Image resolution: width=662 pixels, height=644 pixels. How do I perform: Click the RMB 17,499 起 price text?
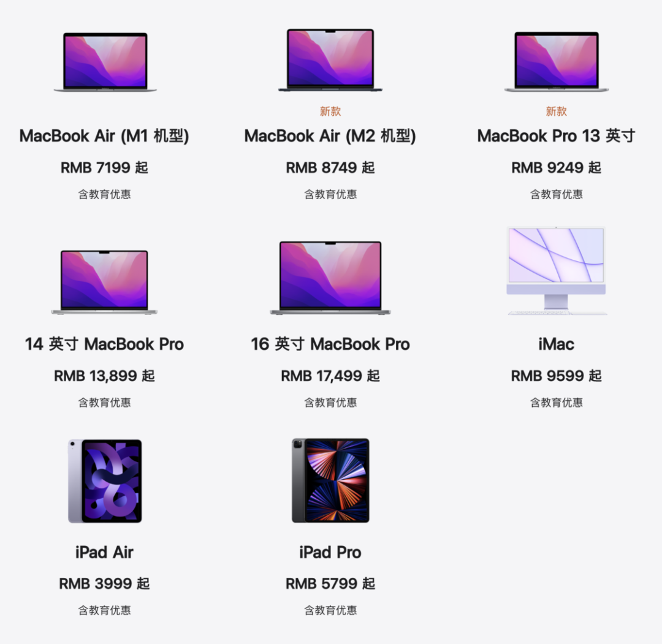tap(330, 376)
